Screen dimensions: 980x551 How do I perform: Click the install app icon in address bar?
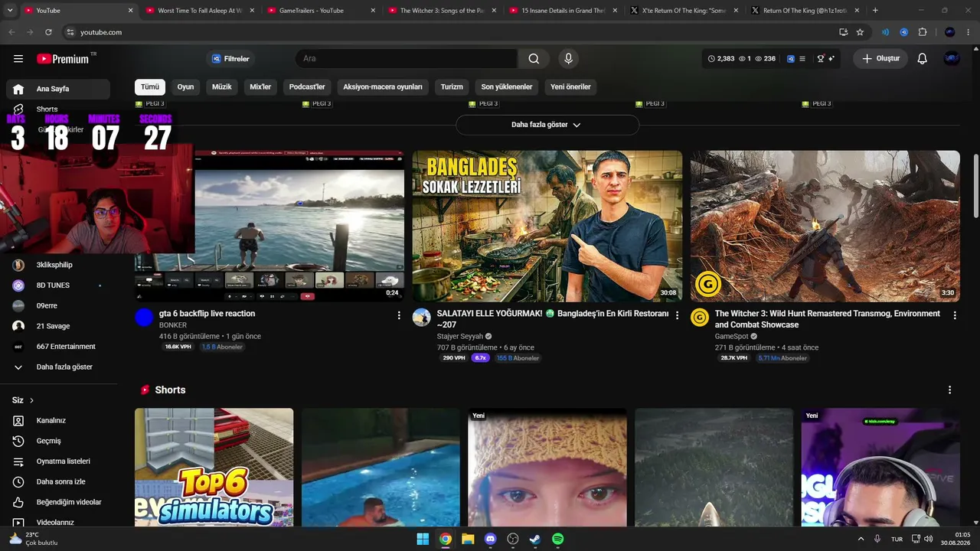tap(843, 32)
